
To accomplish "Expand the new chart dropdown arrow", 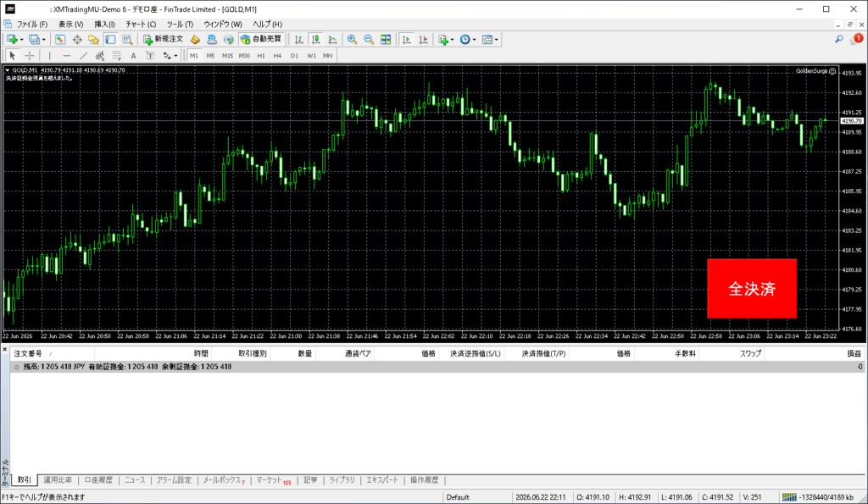I will [x=21, y=40].
